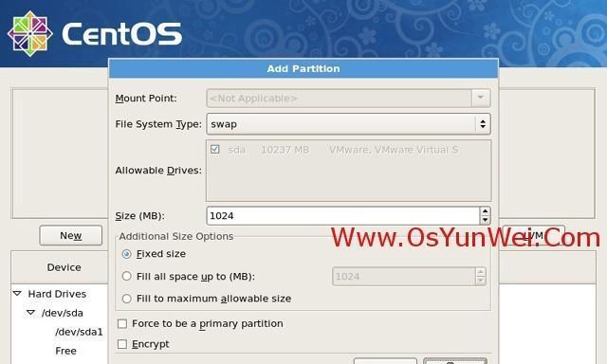The image size is (607, 364).
Task: Toggle the sda drive checkbox
Action: click(215, 150)
